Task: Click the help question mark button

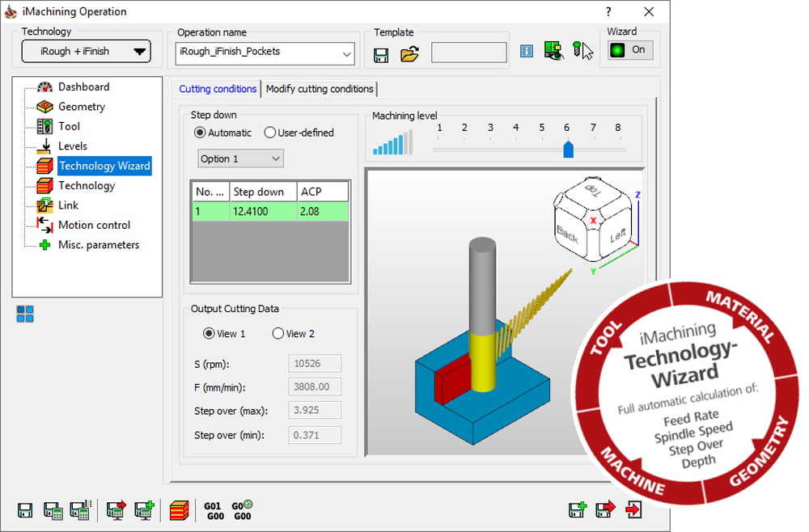Action: tap(608, 11)
